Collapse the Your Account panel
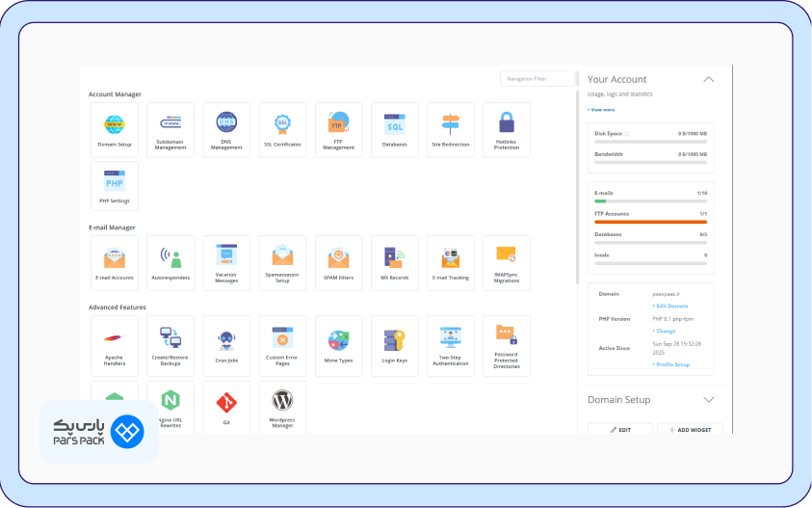This screenshot has width=812, height=508. click(x=708, y=80)
